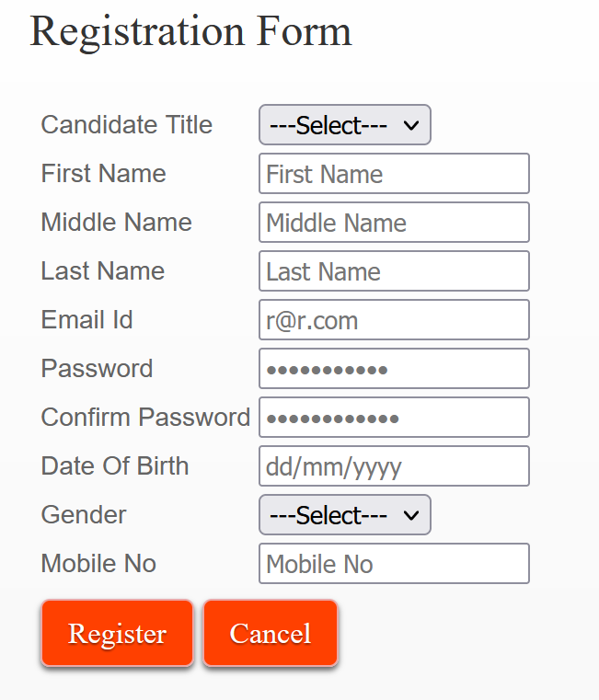Click the Cancel button
Viewport: 599px width, 700px height.
point(271,634)
